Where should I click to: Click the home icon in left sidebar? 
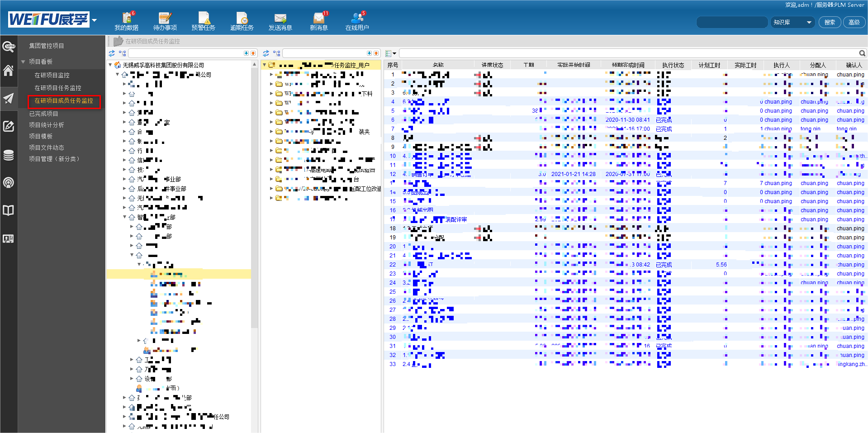[x=9, y=71]
